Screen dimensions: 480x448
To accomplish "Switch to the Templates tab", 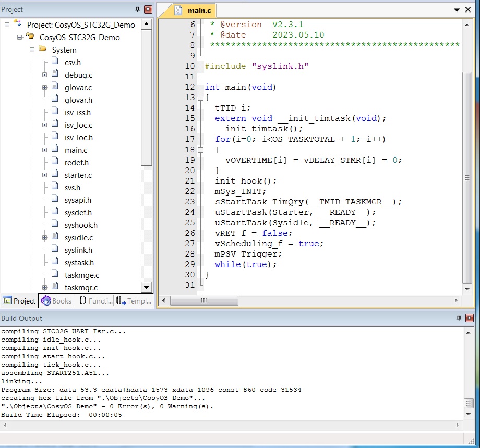I will [x=134, y=301].
